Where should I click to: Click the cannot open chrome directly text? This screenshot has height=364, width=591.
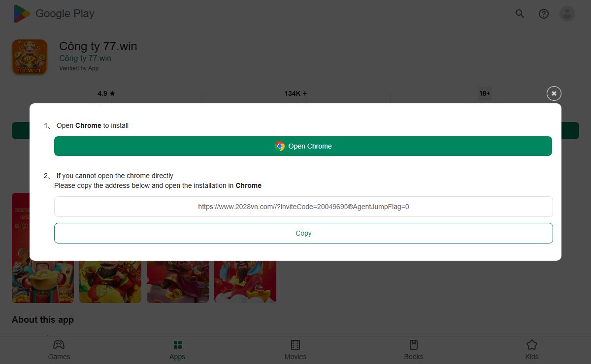pyautogui.click(x=115, y=176)
